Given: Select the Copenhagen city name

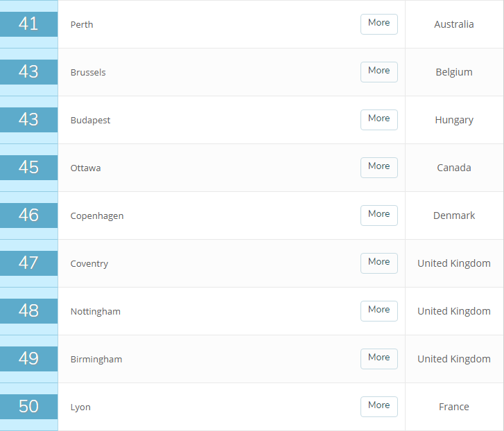Looking at the screenshot, I should click(97, 216).
